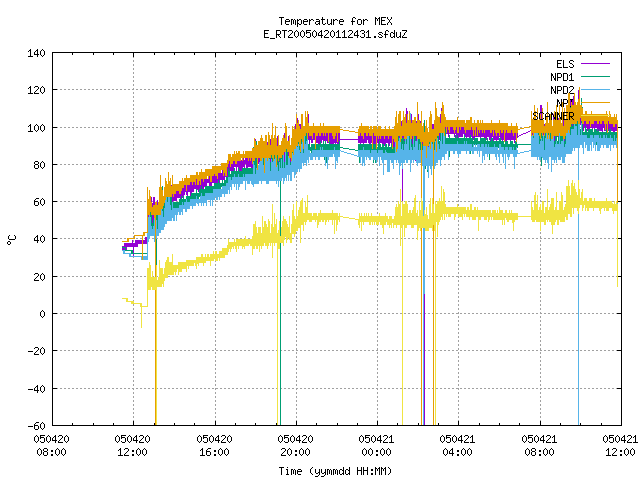640x480 pixels.
Task: Click the y-axis value 120
Action: (36, 90)
